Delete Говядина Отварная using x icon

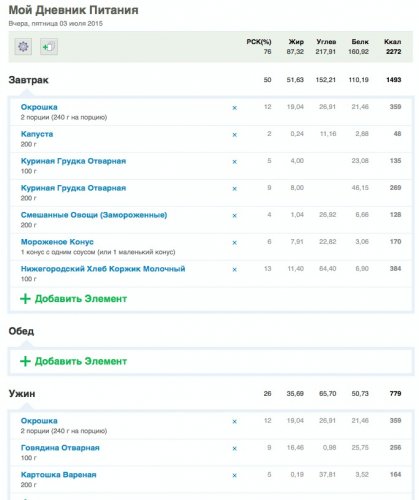[x=235, y=449]
